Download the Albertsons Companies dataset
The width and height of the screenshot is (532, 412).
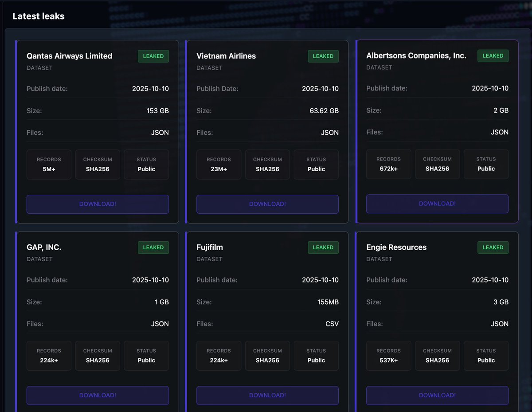[x=437, y=204]
